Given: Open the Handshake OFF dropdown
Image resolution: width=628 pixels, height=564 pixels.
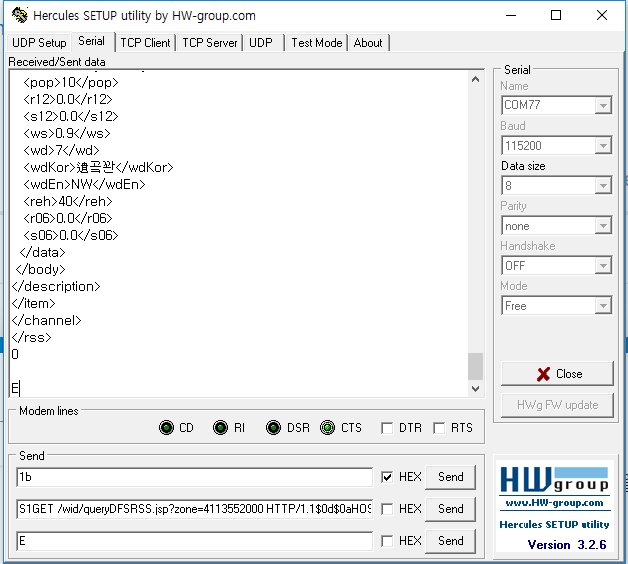Looking at the screenshot, I should [x=603, y=266].
